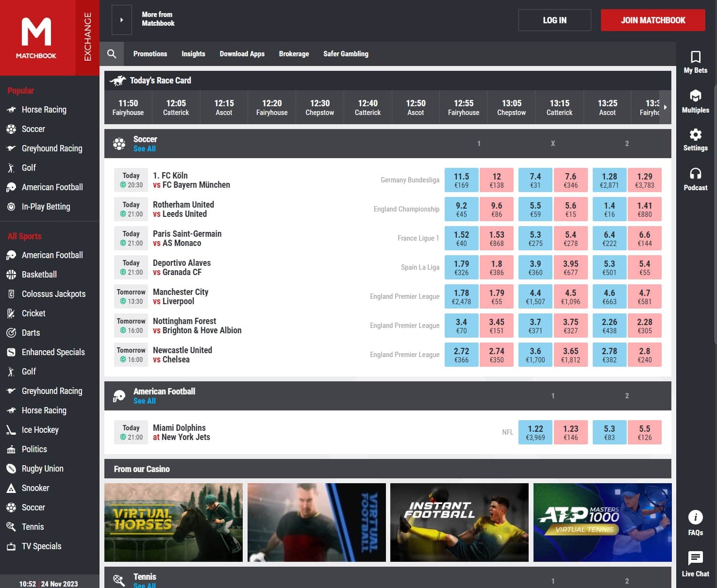Open the Safer Gambling menu item
The width and height of the screenshot is (717, 588).
click(346, 54)
